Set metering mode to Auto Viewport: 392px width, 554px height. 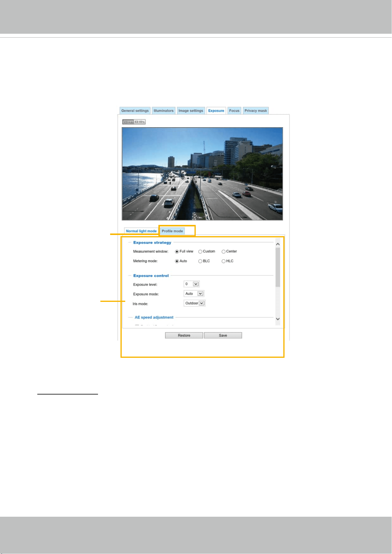click(x=177, y=261)
